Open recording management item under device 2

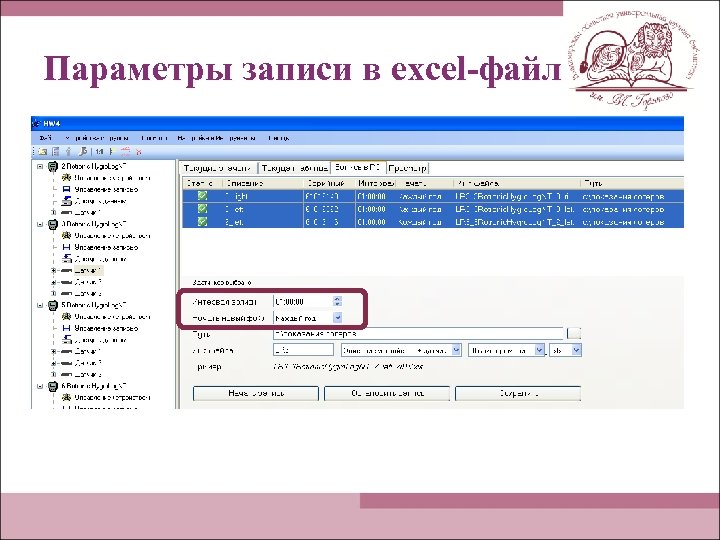click(100, 189)
